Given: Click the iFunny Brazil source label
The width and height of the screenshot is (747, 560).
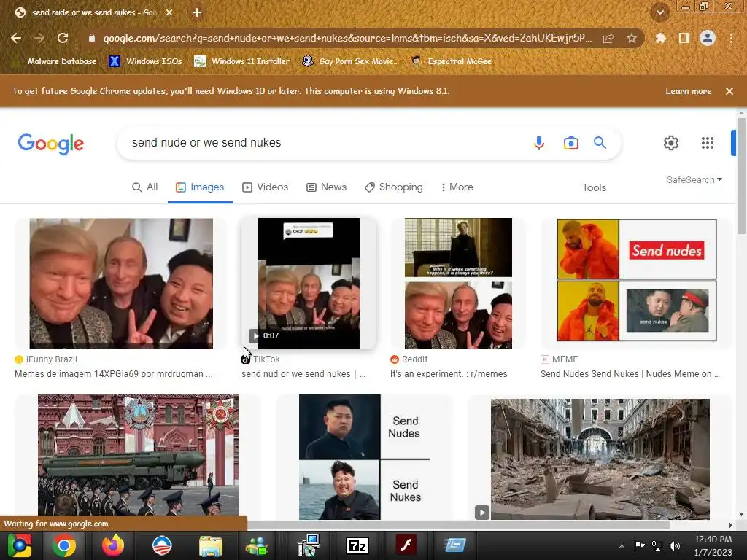Looking at the screenshot, I should pyautogui.click(x=46, y=359).
